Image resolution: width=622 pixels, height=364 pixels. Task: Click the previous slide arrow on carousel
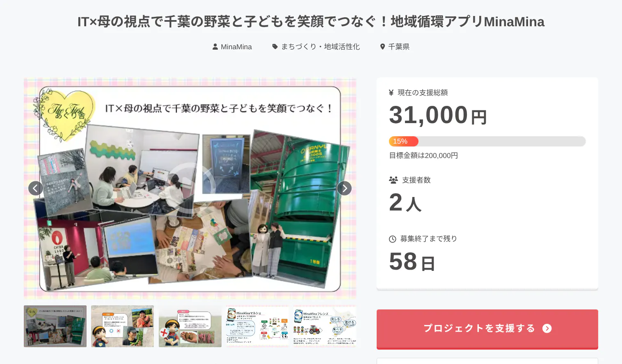[36, 188]
